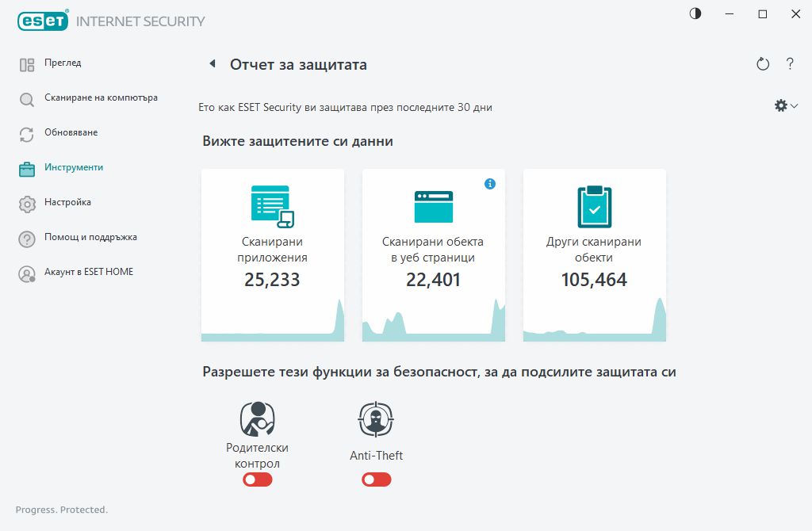This screenshot has width=812, height=531.
Task: Click the Други сканирани обекти card
Action: (594, 254)
